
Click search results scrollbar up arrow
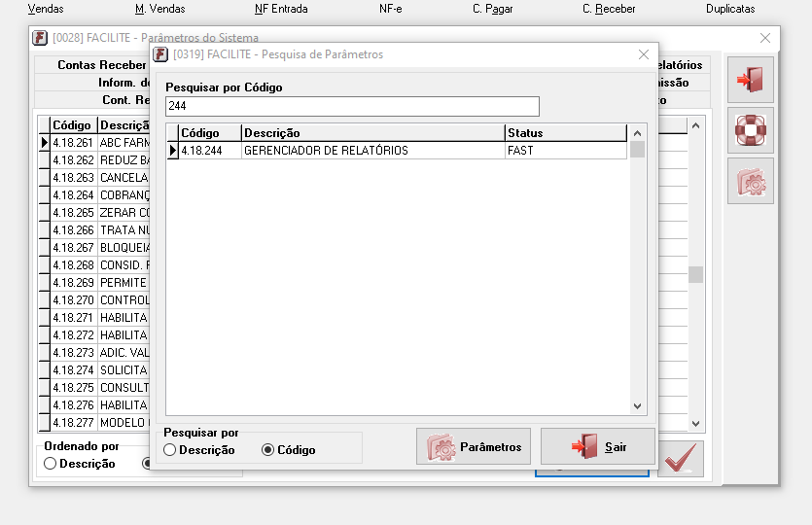[638, 133]
